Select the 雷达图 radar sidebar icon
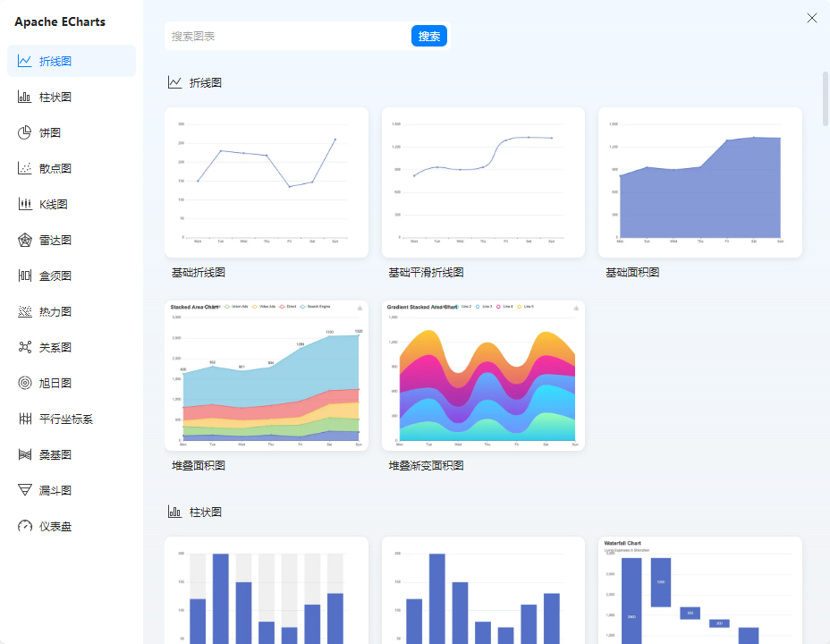 [x=24, y=240]
